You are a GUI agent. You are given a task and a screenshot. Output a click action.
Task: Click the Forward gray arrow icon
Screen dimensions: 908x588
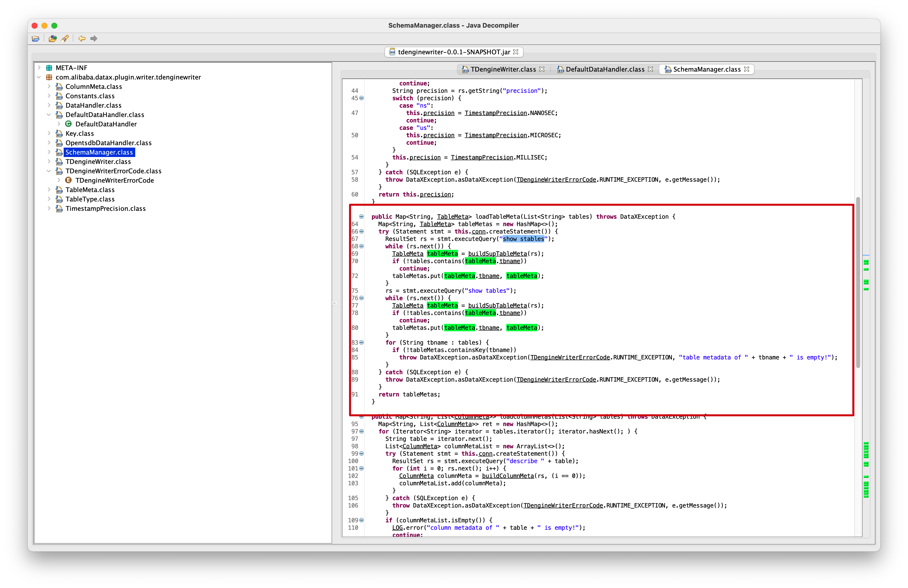pyautogui.click(x=94, y=39)
